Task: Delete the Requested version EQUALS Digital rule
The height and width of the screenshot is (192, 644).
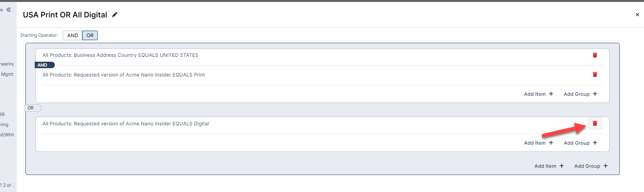Action: [595, 123]
